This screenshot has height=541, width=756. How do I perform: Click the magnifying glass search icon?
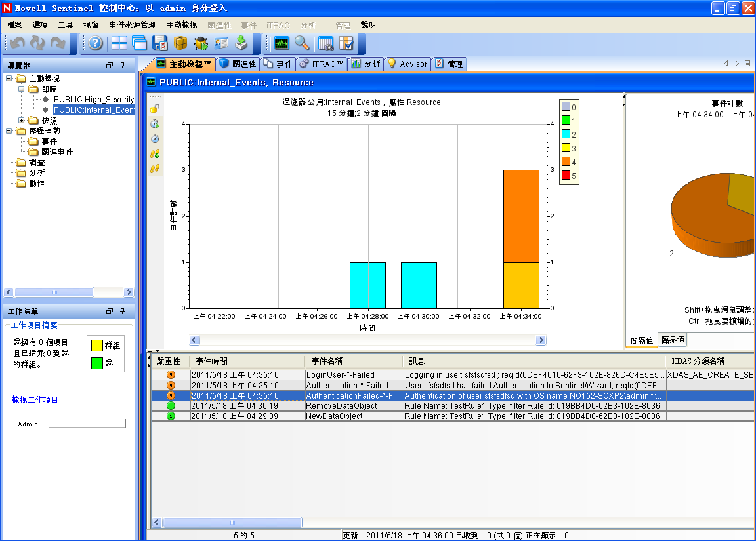[x=302, y=43]
